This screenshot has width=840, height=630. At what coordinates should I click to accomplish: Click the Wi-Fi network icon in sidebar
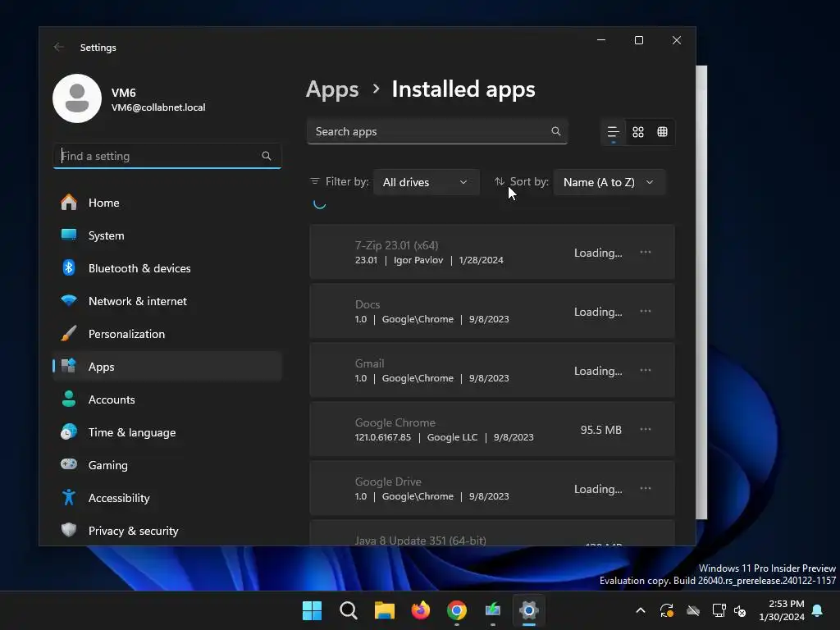(x=69, y=300)
